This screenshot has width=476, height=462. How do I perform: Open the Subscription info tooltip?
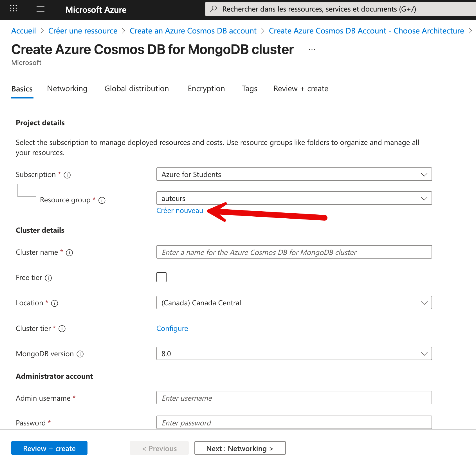pos(67,175)
